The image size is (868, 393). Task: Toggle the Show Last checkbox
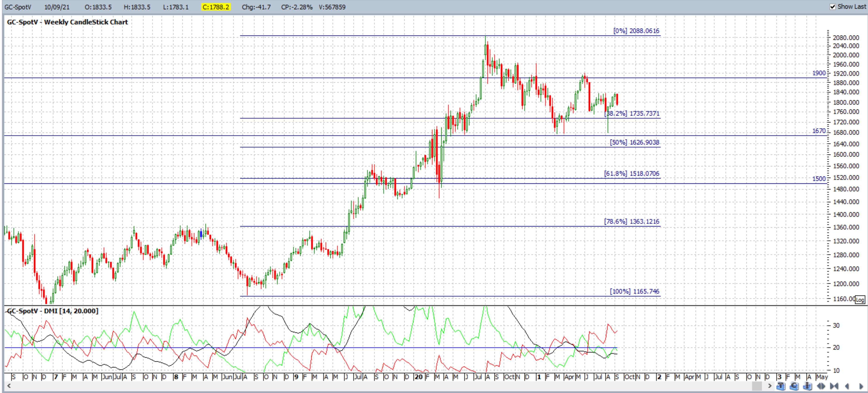click(833, 7)
